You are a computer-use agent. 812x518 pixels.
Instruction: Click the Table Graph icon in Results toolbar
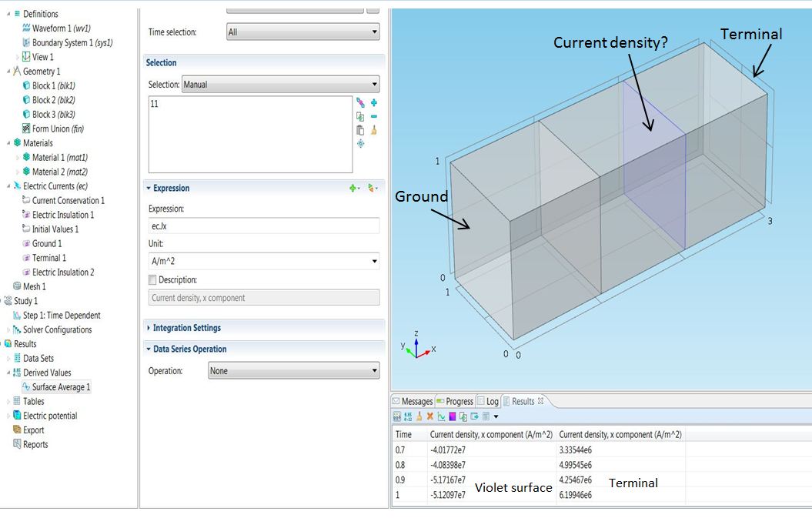point(442,416)
